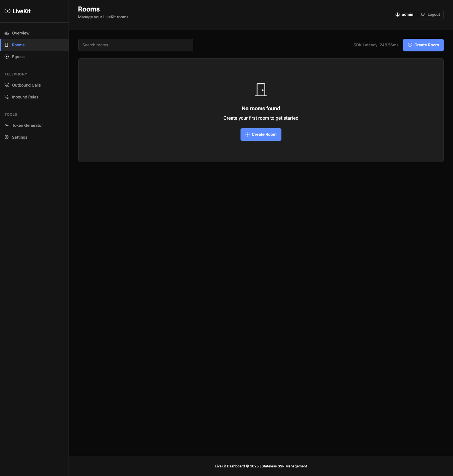This screenshot has width=453, height=476.
Task: Click the Egress record circle icon
Action: (6, 57)
